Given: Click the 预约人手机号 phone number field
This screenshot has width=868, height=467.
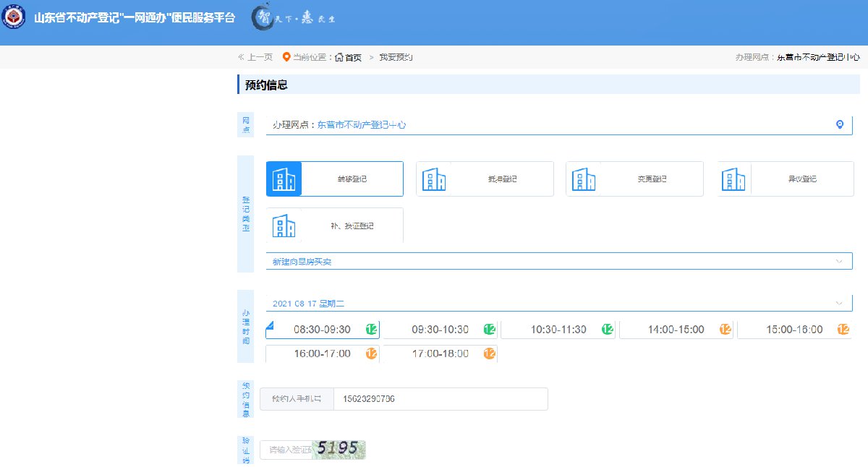Looking at the screenshot, I should tap(440, 399).
